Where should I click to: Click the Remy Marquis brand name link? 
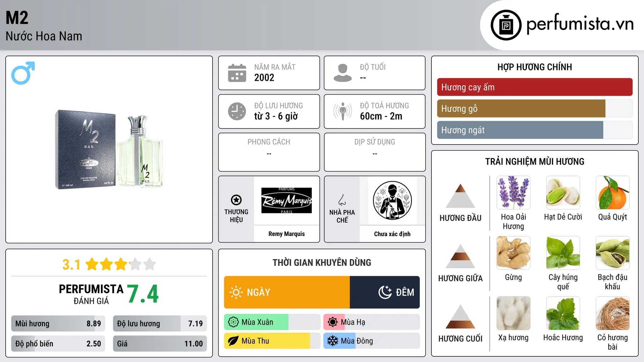(x=286, y=234)
